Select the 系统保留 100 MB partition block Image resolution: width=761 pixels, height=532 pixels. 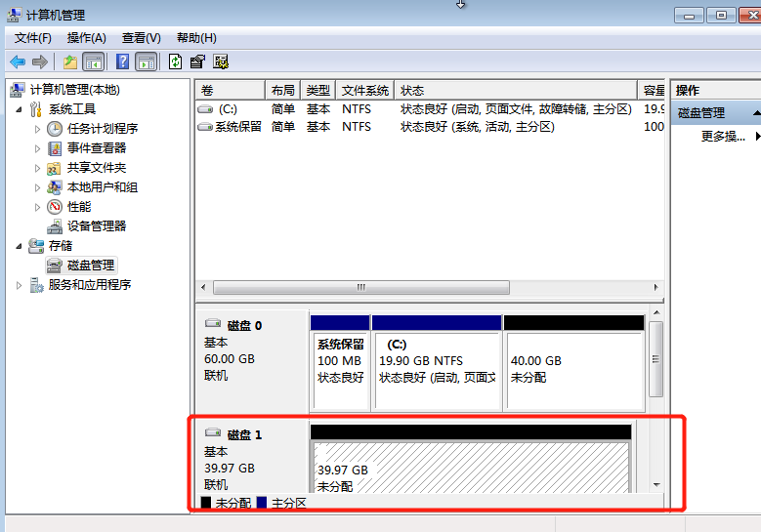click(340, 363)
